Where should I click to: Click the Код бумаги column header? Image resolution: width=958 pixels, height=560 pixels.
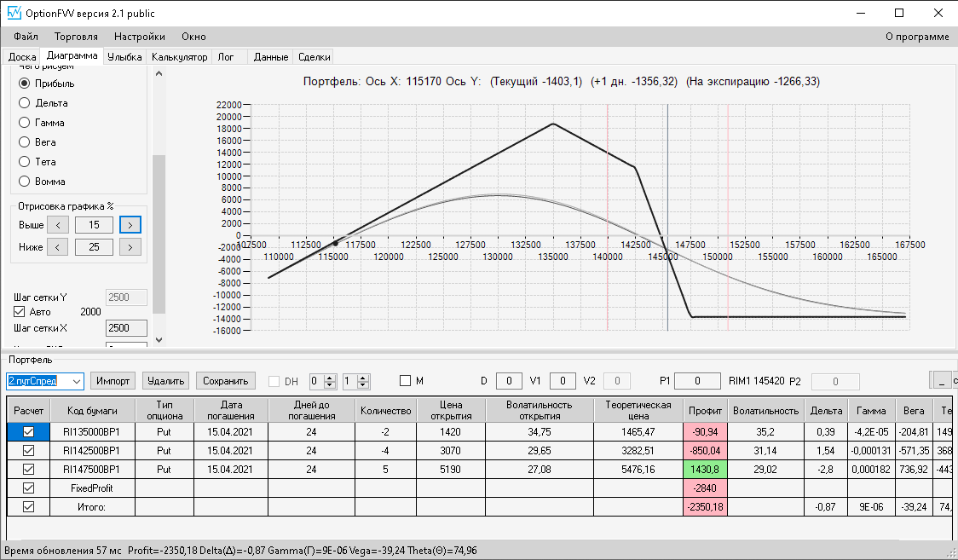(x=92, y=410)
